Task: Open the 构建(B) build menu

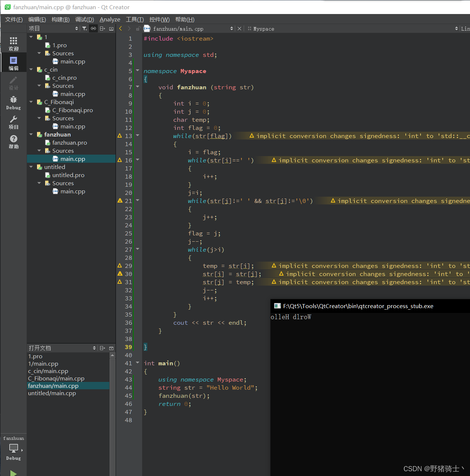Action: tap(61, 20)
